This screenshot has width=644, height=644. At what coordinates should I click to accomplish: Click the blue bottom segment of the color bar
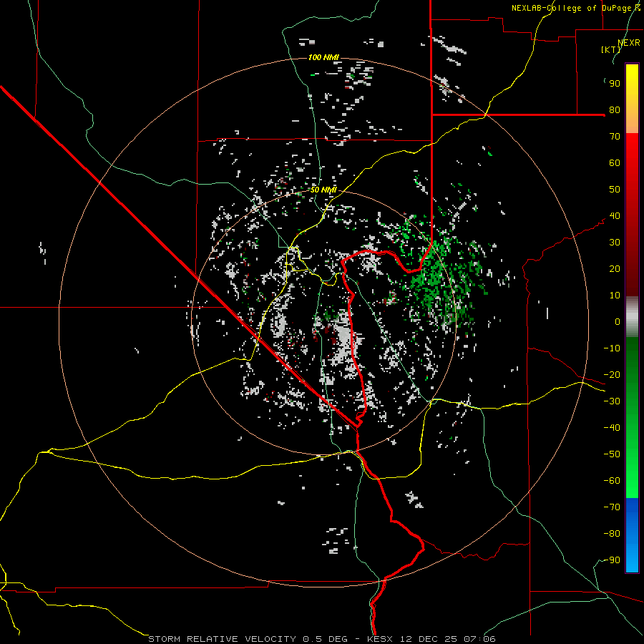pos(632,535)
